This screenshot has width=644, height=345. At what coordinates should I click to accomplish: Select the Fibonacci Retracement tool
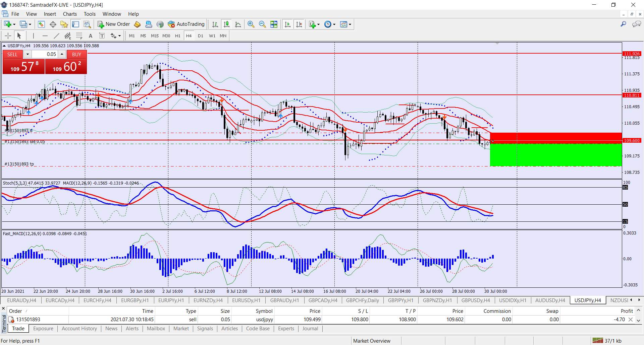[x=79, y=36]
